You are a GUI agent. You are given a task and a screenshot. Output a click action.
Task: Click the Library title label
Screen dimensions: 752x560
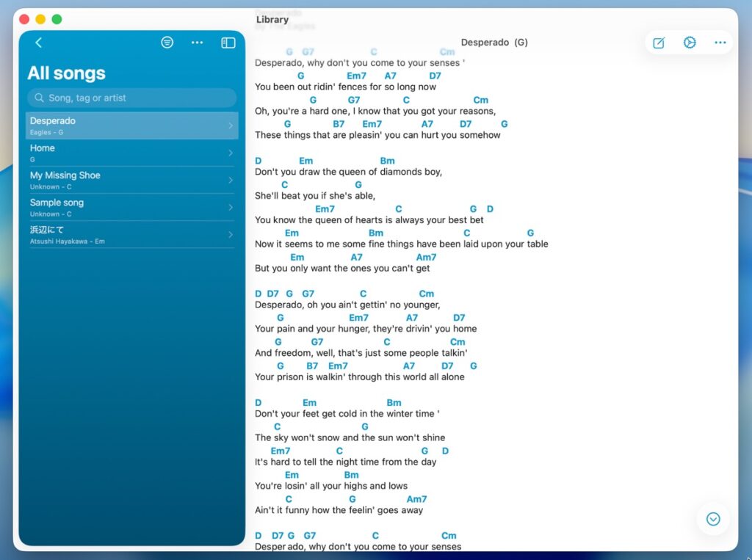coord(272,19)
